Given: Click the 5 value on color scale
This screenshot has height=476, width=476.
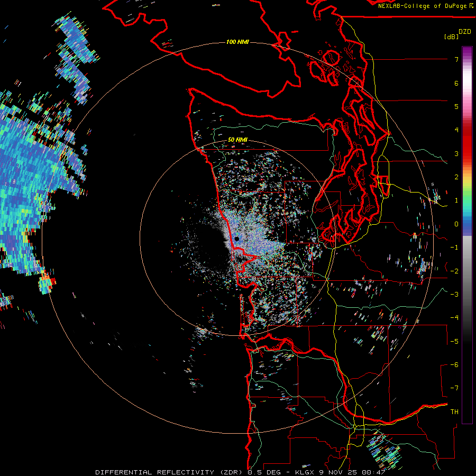Looking at the screenshot, I should [x=456, y=106].
